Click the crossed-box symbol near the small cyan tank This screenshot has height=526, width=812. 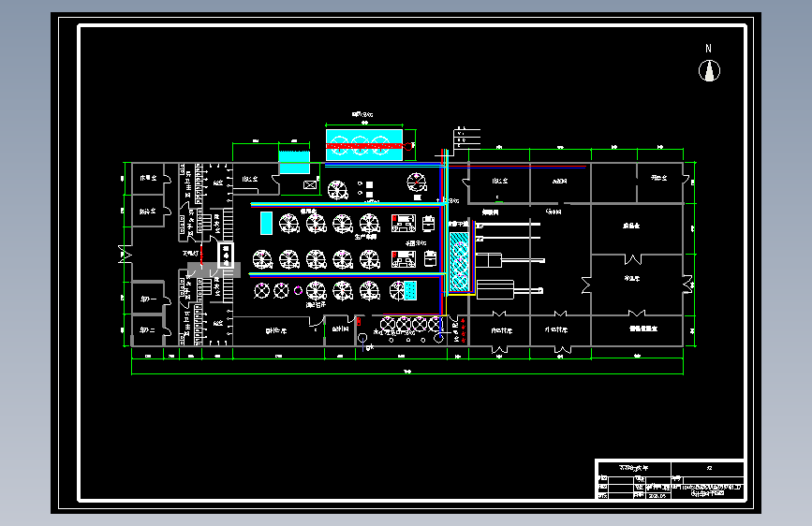pyautogui.click(x=310, y=184)
